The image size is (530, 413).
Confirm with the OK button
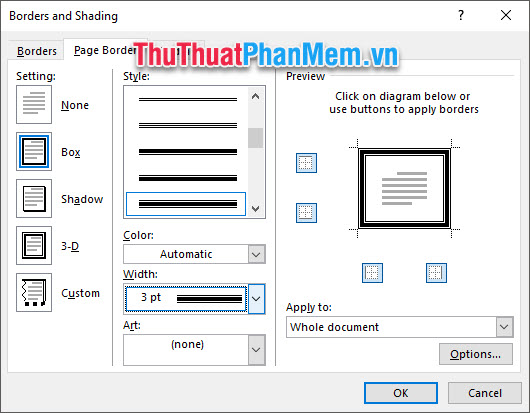[401, 393]
